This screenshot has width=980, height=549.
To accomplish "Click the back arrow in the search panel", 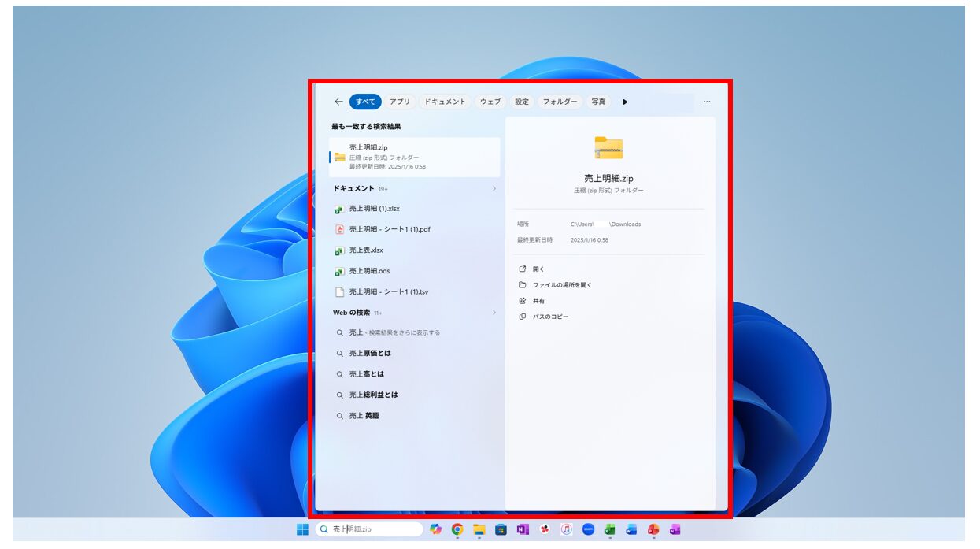I will [338, 101].
